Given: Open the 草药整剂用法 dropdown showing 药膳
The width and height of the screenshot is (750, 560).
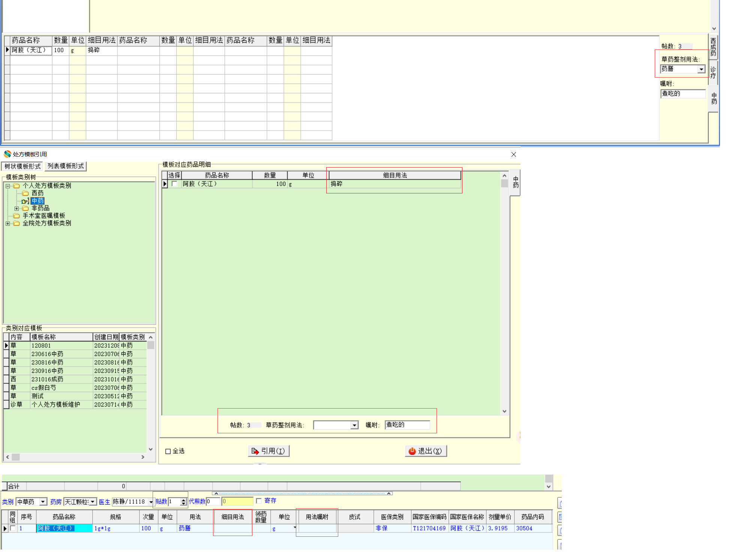Looking at the screenshot, I should [701, 69].
